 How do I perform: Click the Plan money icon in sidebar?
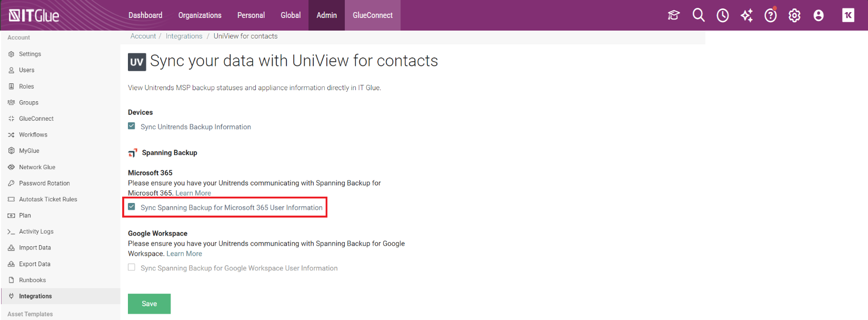[11, 216]
